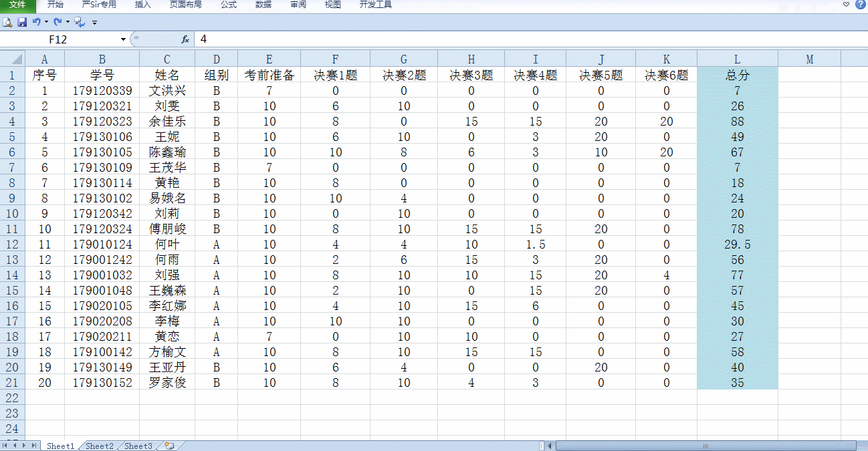Undo the last action

[x=36, y=23]
